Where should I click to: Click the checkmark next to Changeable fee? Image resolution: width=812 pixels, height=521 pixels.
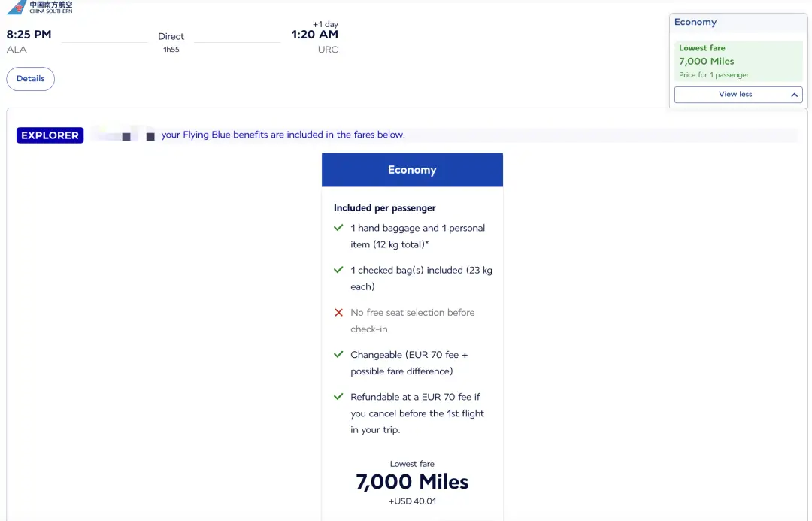click(x=338, y=354)
